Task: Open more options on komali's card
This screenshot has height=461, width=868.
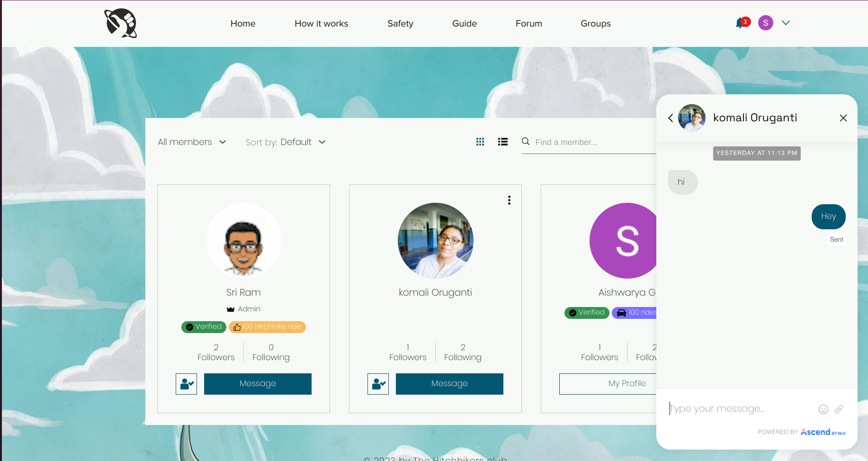Action: pyautogui.click(x=509, y=200)
